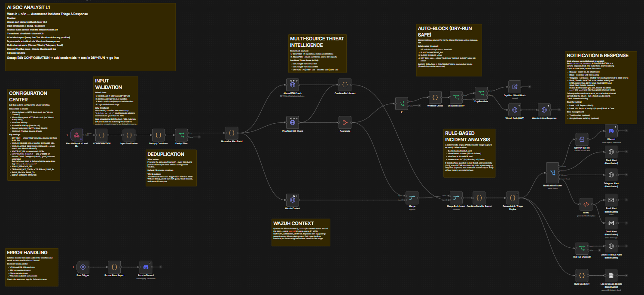This screenshot has height=295, width=644.
Task: Open the Convert to File node
Action: tap(581, 139)
